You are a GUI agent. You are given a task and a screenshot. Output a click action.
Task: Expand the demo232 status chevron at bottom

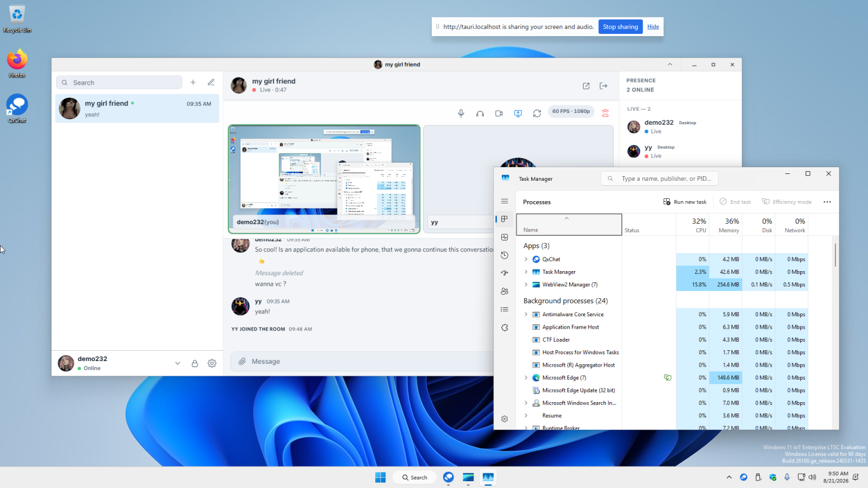(177, 363)
